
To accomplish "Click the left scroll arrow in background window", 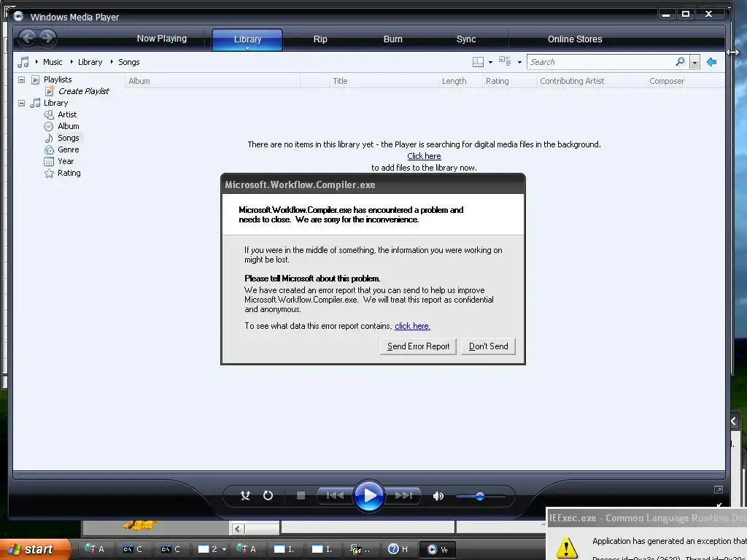I will [x=238, y=529].
